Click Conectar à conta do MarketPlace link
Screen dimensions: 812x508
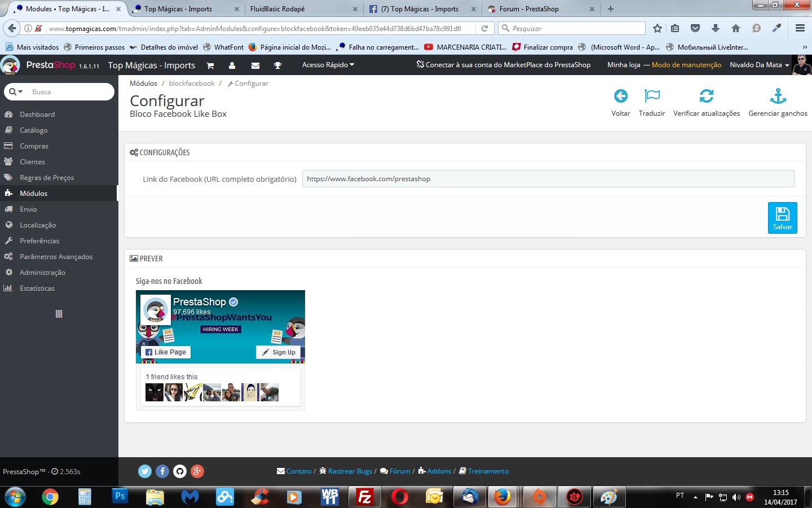tap(504, 65)
